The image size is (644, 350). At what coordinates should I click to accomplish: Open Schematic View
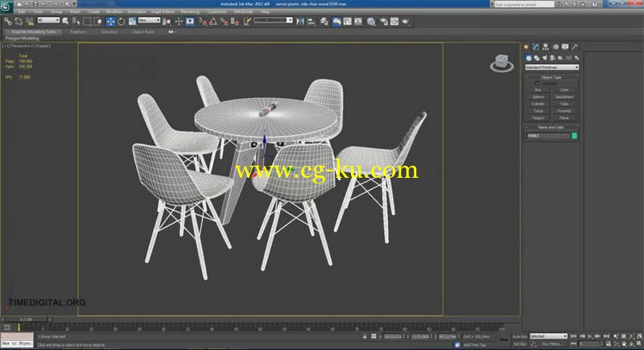(358, 22)
